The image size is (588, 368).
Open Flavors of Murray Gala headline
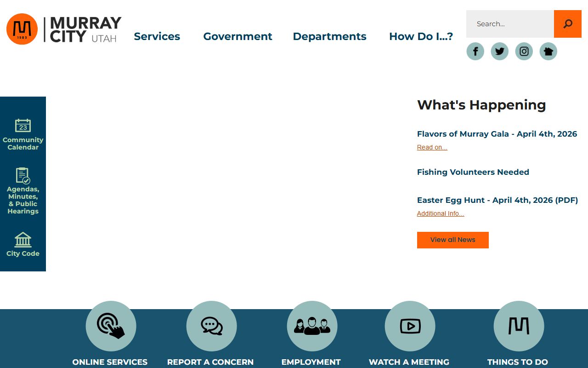click(497, 134)
